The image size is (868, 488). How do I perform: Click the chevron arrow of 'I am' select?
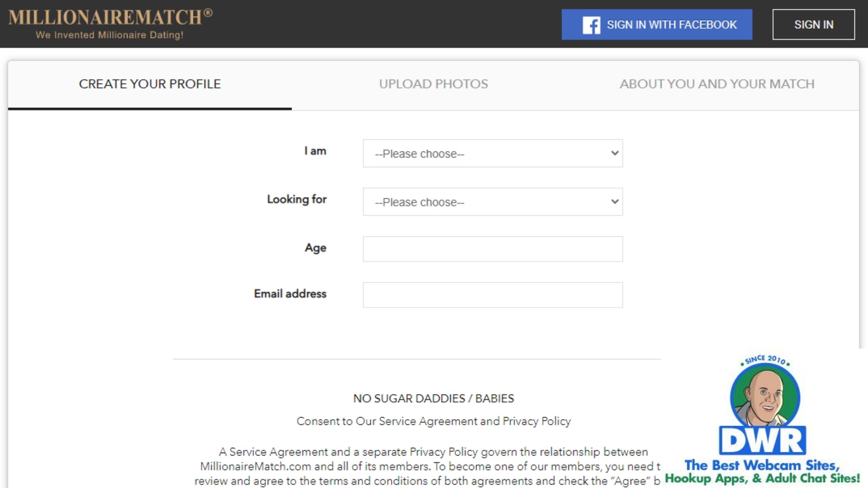[615, 153]
